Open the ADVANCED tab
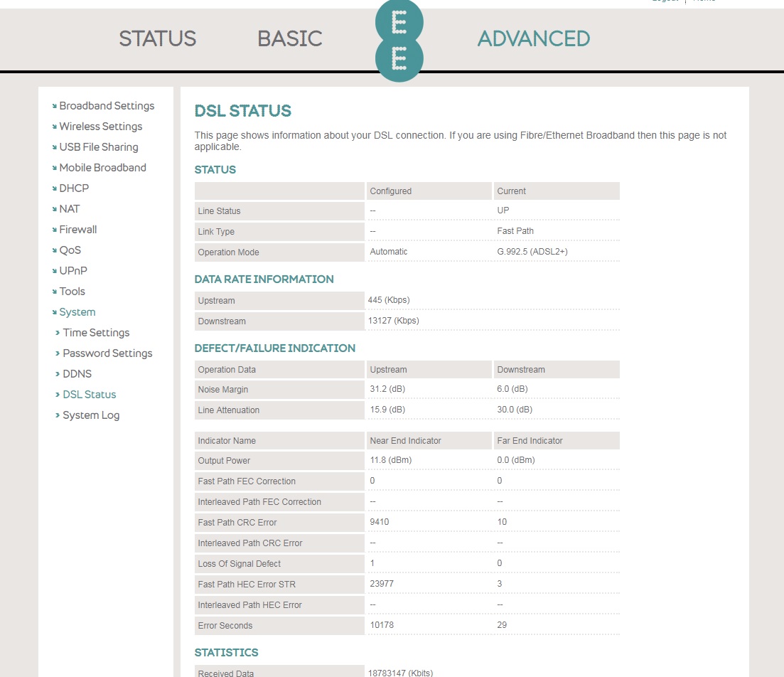Viewport: 784px width, 677px height. click(x=534, y=38)
